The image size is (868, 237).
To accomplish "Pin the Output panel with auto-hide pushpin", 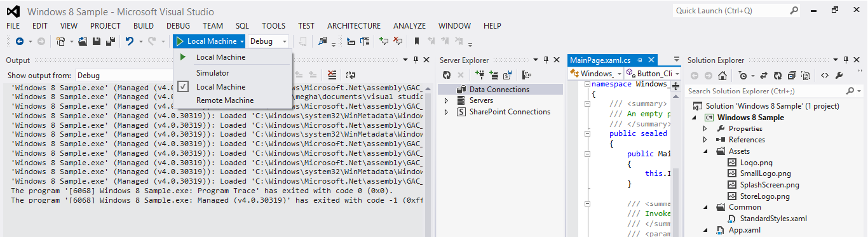I will (416, 60).
